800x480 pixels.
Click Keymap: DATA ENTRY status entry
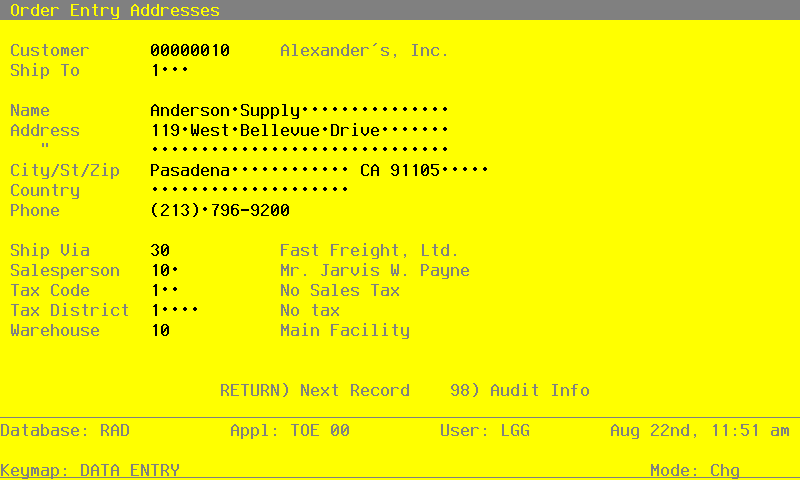[x=90, y=470]
